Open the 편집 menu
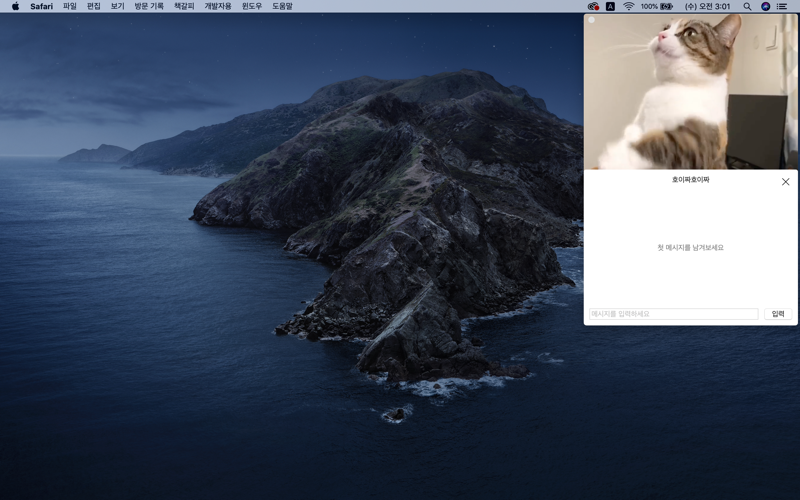Image resolution: width=800 pixels, height=500 pixels. (x=93, y=6)
